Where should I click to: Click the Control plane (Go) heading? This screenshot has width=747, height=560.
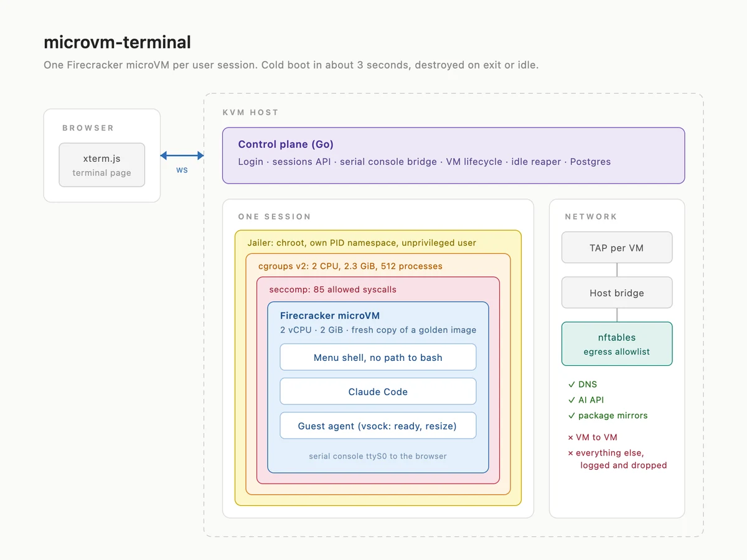tap(286, 144)
